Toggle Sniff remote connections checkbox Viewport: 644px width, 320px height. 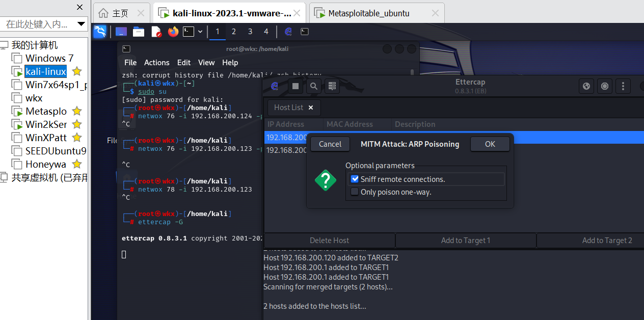tap(355, 179)
